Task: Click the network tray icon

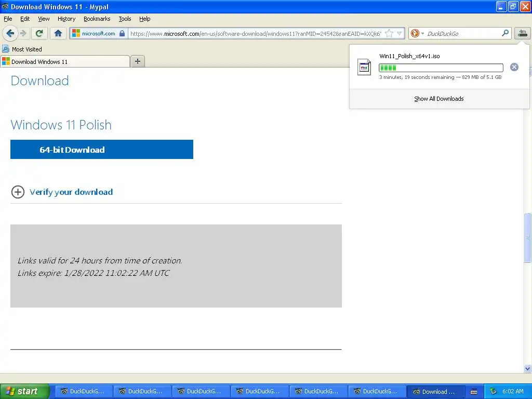Action: click(494, 391)
